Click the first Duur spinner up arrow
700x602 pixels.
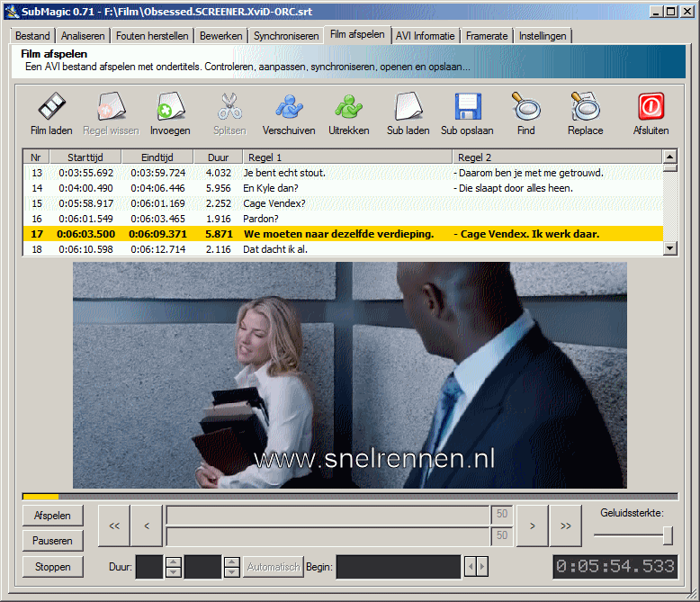[174, 562]
